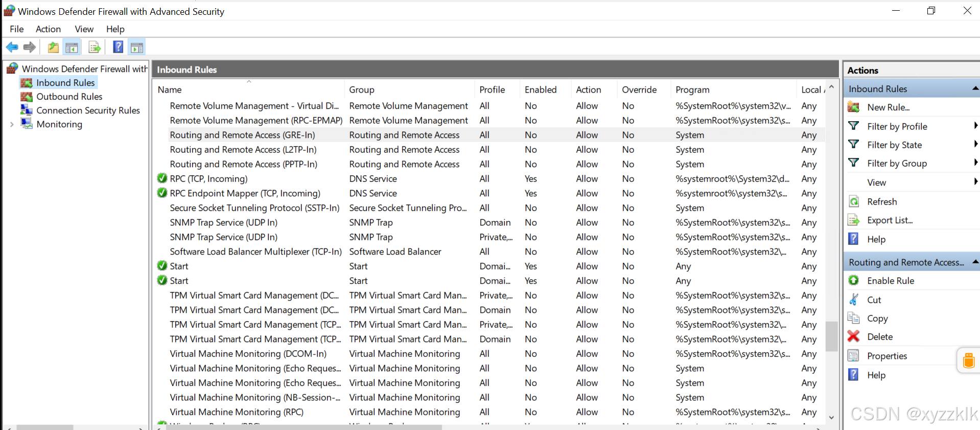This screenshot has height=430, width=980.
Task: Toggle the Show/Hide Console Tree icon
Action: click(72, 48)
